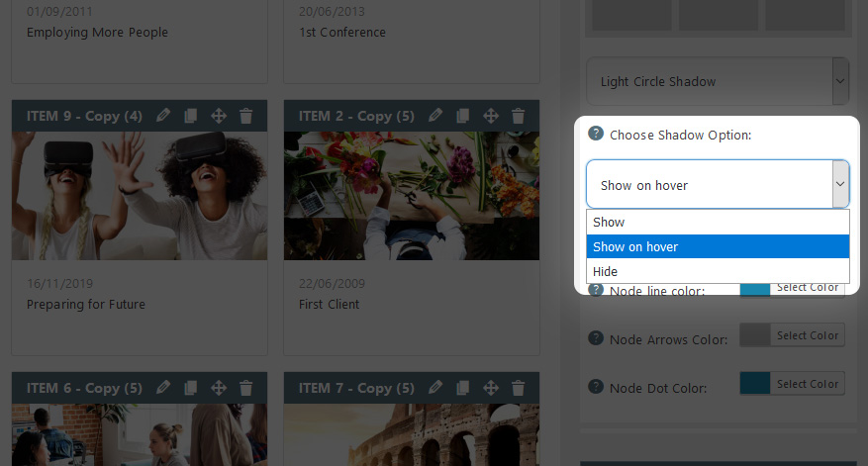
Task: Open the Light Circle Shadow dropdown
Action: coord(718,81)
